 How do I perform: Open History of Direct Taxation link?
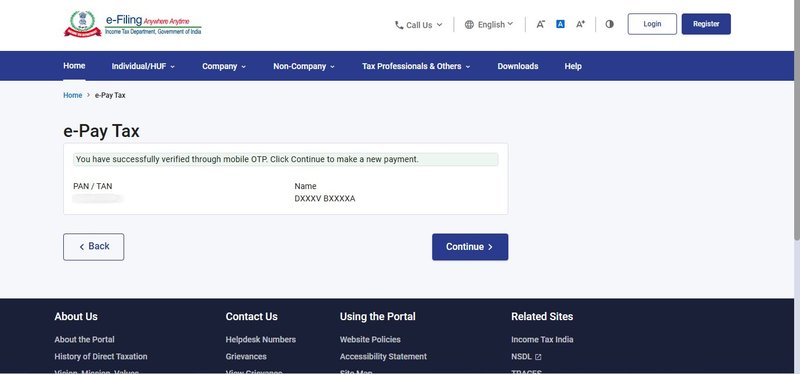point(101,356)
